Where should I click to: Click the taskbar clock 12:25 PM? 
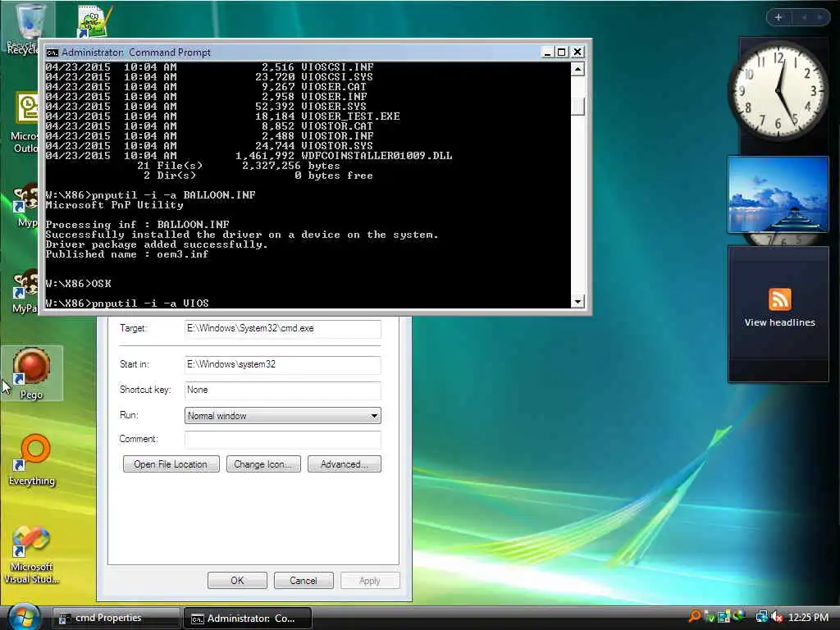point(808,617)
